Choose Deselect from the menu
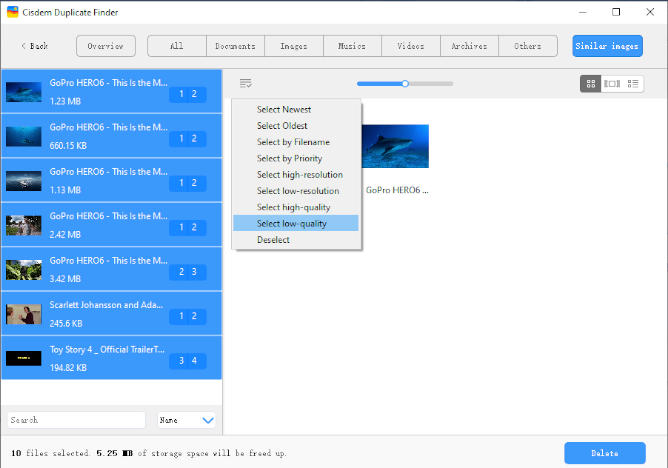The height and width of the screenshot is (468, 668). tap(296, 240)
